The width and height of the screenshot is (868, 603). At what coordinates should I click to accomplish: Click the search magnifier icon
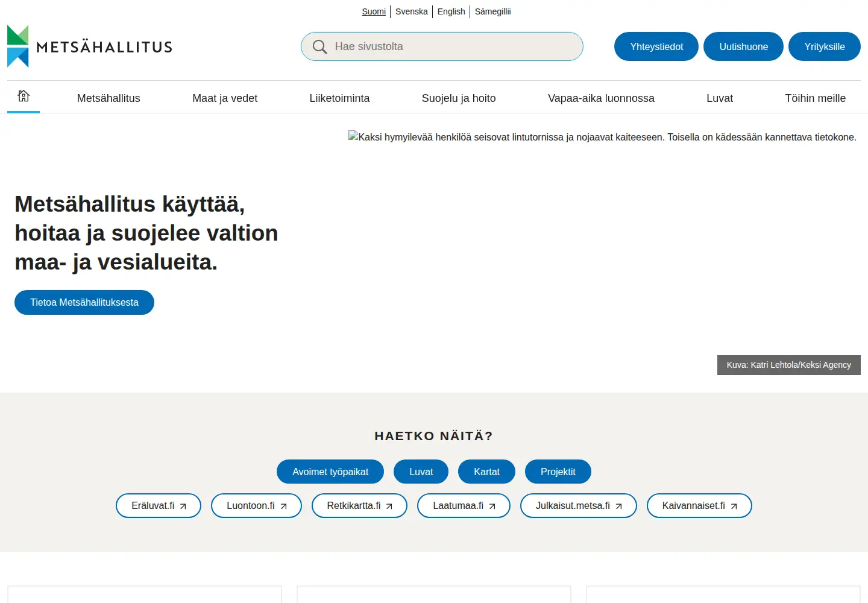point(319,47)
